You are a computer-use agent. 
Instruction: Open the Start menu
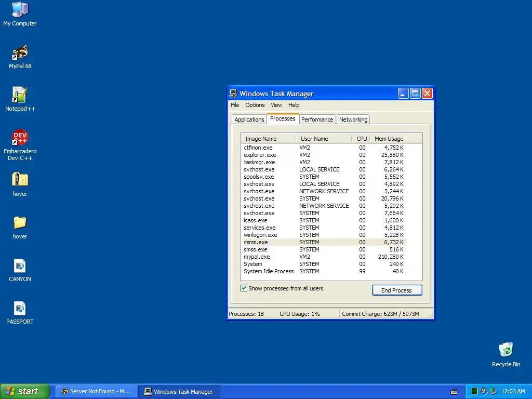pyautogui.click(x=25, y=391)
